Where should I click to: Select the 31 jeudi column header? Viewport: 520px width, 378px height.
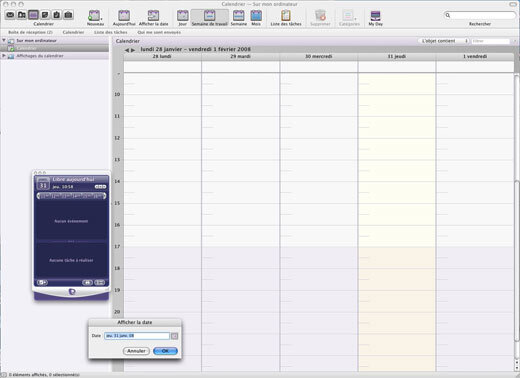[397, 56]
